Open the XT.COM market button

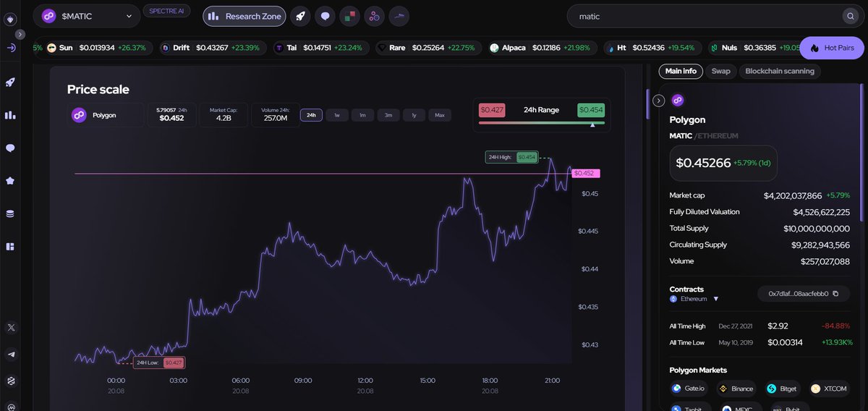point(830,389)
